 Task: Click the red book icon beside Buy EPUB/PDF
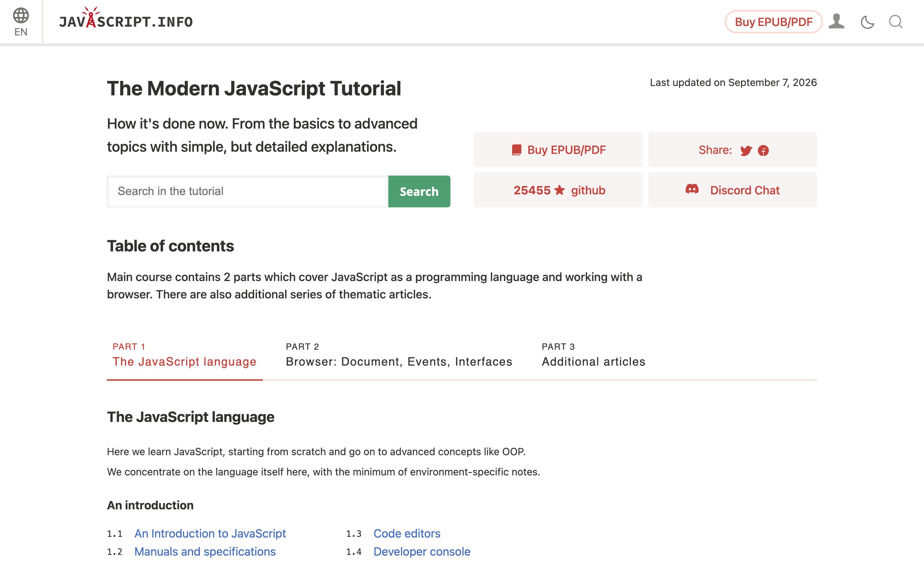[x=517, y=150]
